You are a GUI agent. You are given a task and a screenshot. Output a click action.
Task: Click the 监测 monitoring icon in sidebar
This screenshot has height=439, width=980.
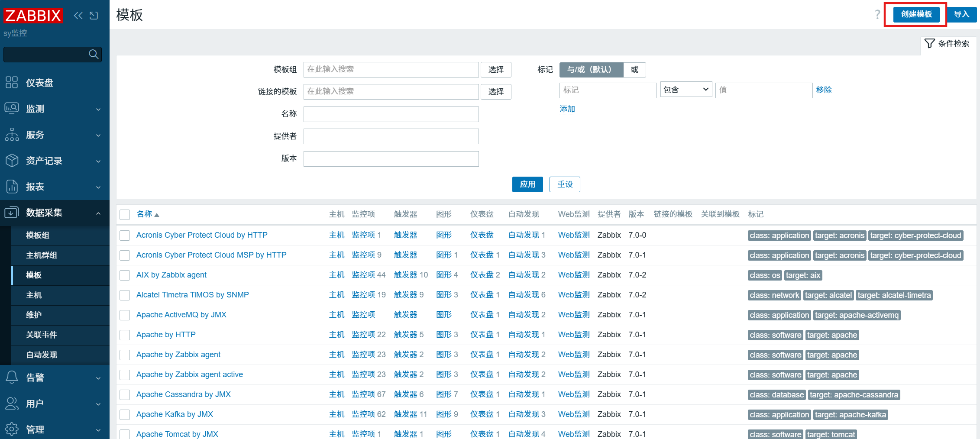[12, 108]
